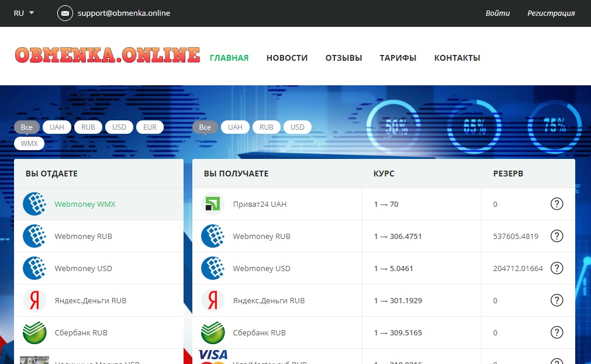Open the Контакты menu item
Screen dimensions: 591x364
coord(457,58)
